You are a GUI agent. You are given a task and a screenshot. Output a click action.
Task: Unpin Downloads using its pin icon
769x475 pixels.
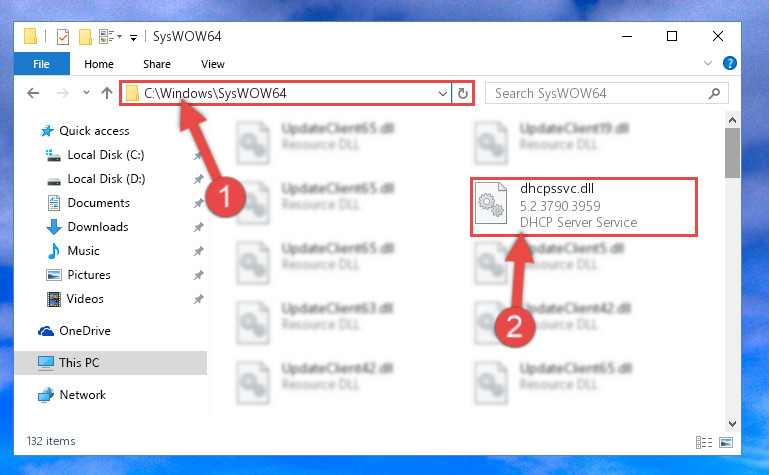coord(198,227)
